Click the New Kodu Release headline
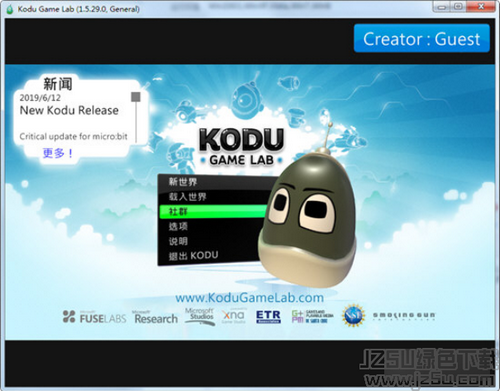 (x=69, y=110)
